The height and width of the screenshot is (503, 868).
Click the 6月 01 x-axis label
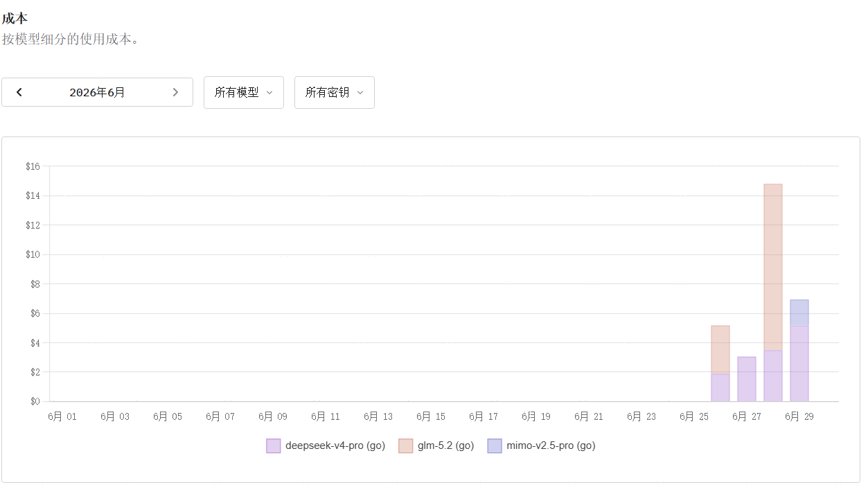tap(62, 416)
